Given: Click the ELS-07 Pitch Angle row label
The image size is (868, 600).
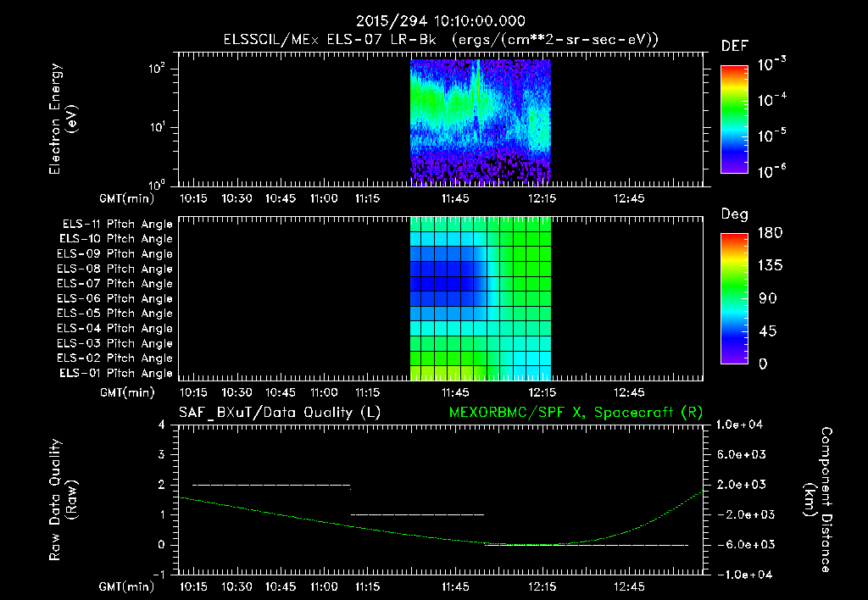Looking at the screenshot, I should [114, 283].
